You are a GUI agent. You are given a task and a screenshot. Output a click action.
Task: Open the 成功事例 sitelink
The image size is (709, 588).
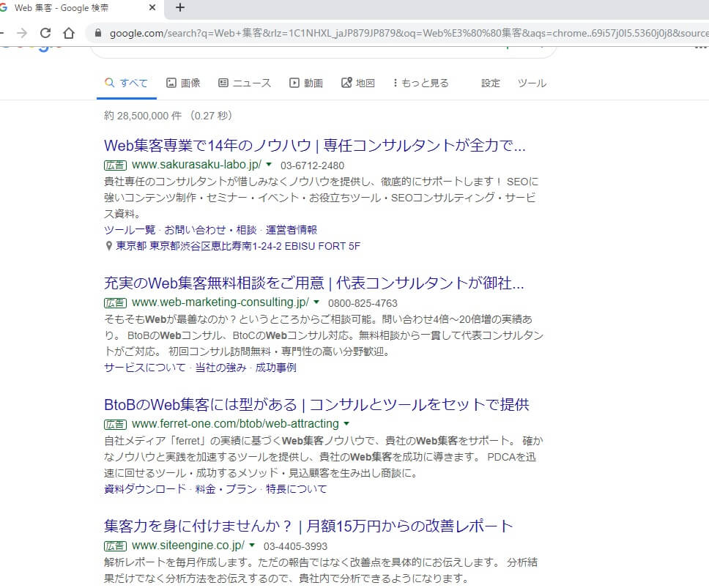[276, 368]
